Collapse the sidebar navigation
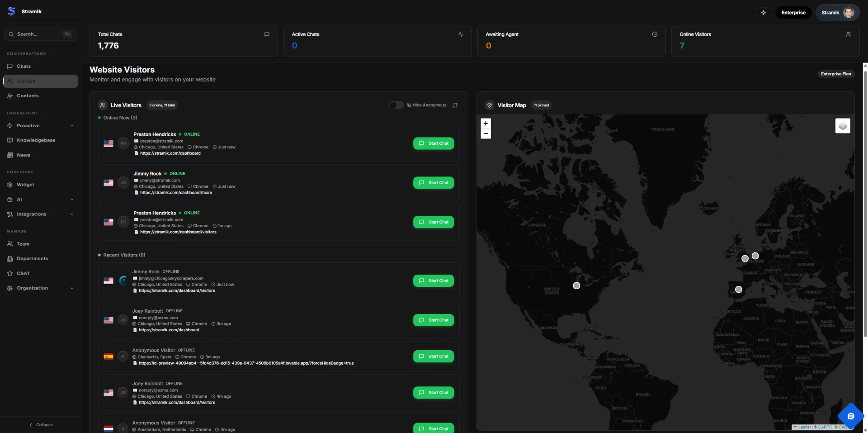 point(41,424)
